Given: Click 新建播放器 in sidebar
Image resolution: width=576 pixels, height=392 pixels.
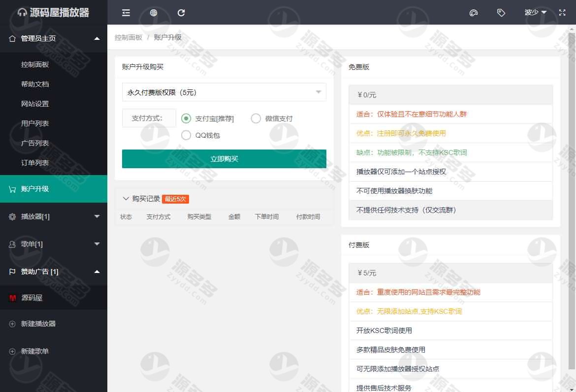Looking at the screenshot, I should (x=38, y=324).
